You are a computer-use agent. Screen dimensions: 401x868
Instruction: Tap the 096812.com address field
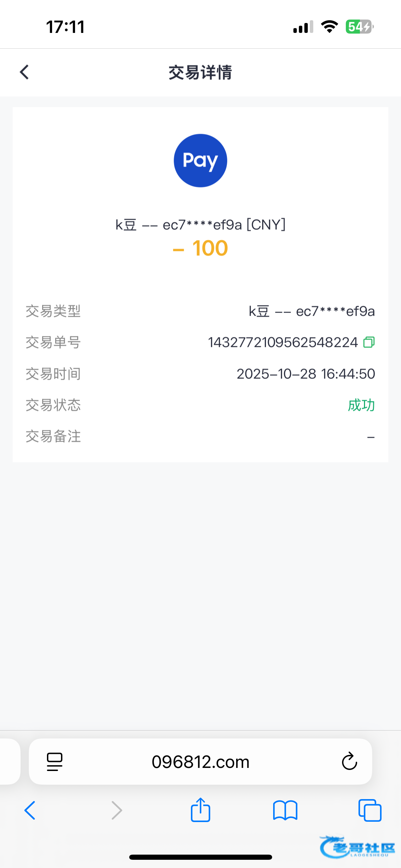coord(200,762)
